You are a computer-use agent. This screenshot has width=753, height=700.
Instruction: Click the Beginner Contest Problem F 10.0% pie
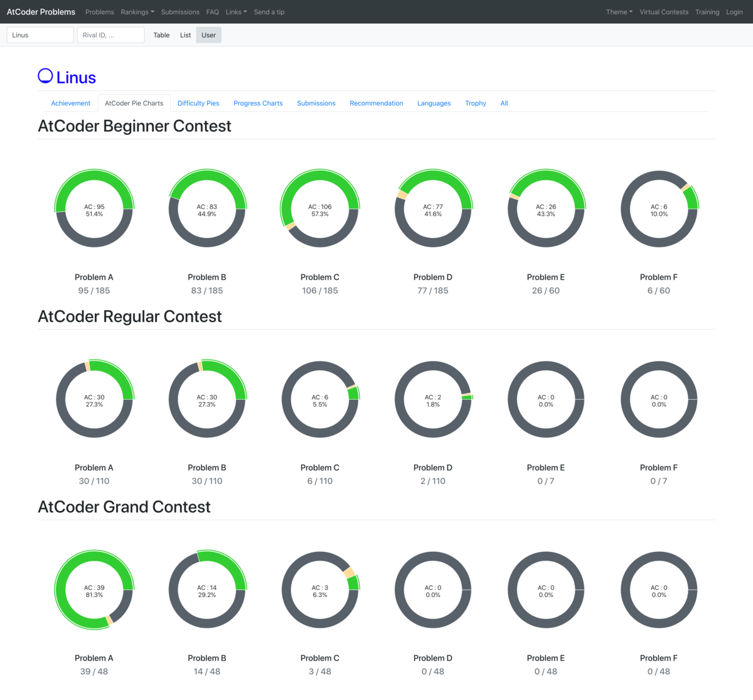pos(659,209)
